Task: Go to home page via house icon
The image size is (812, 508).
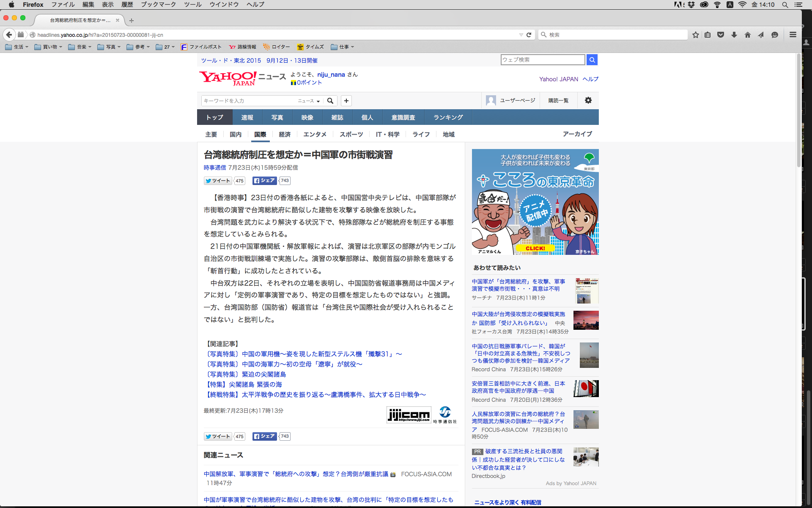Action: coord(748,35)
